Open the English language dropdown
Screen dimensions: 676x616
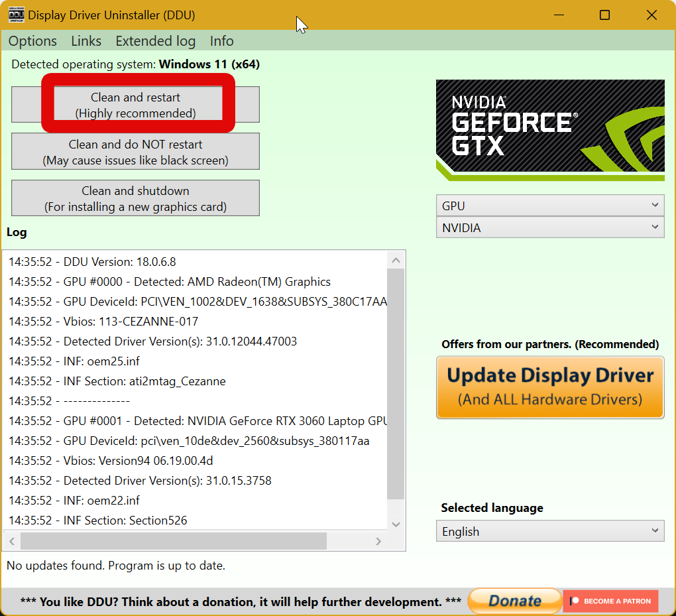tap(549, 531)
